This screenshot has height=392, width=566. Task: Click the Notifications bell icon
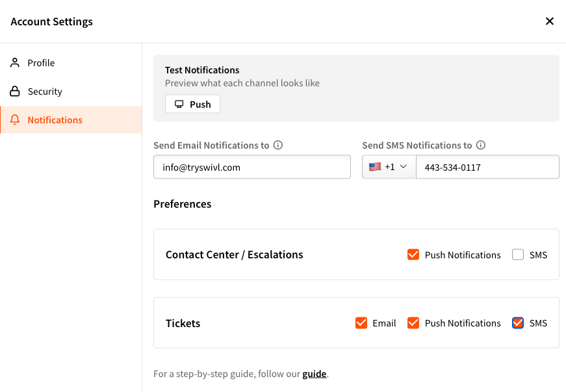tap(15, 119)
